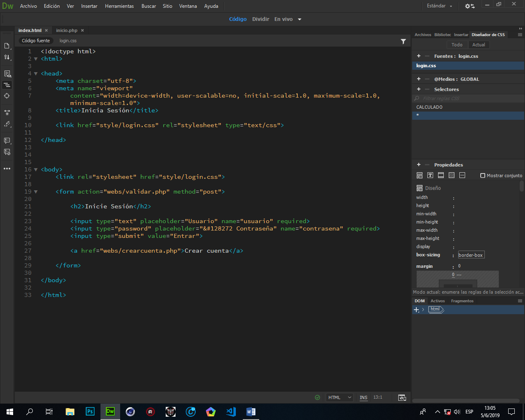Select the Text category icon in Propiedades
This screenshot has height=420, width=525.
click(x=430, y=176)
